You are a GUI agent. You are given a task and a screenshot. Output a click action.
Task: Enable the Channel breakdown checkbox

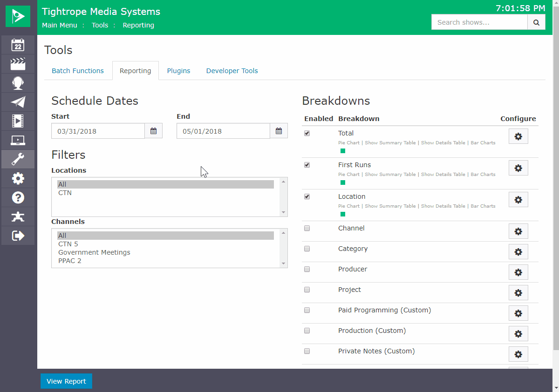tap(307, 228)
